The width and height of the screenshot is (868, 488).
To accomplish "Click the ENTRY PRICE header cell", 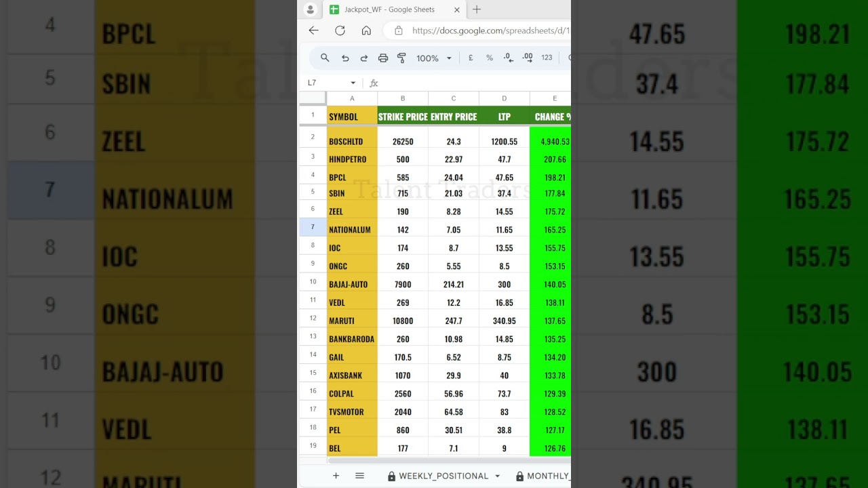I will [x=454, y=117].
